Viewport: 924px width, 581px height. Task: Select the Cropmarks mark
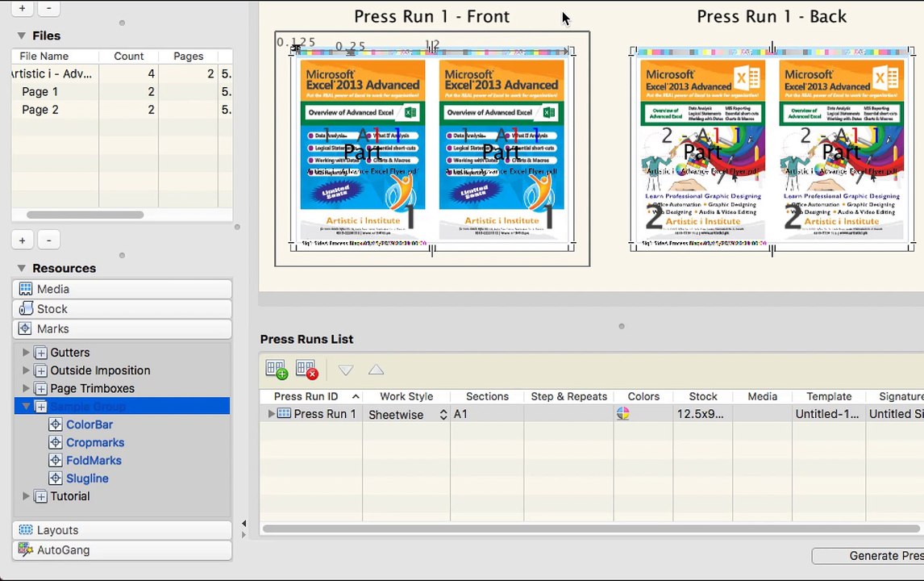click(x=95, y=442)
